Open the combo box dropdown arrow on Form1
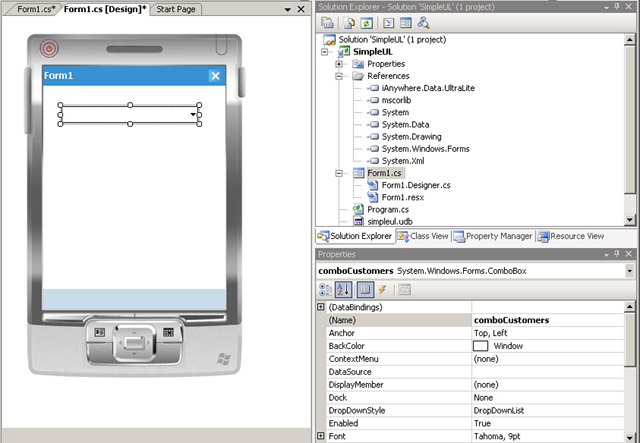 (x=193, y=114)
